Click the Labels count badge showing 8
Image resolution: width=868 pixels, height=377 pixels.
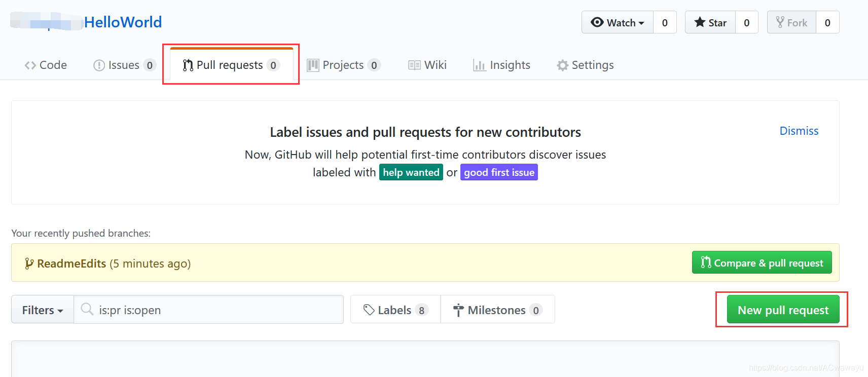pos(422,310)
